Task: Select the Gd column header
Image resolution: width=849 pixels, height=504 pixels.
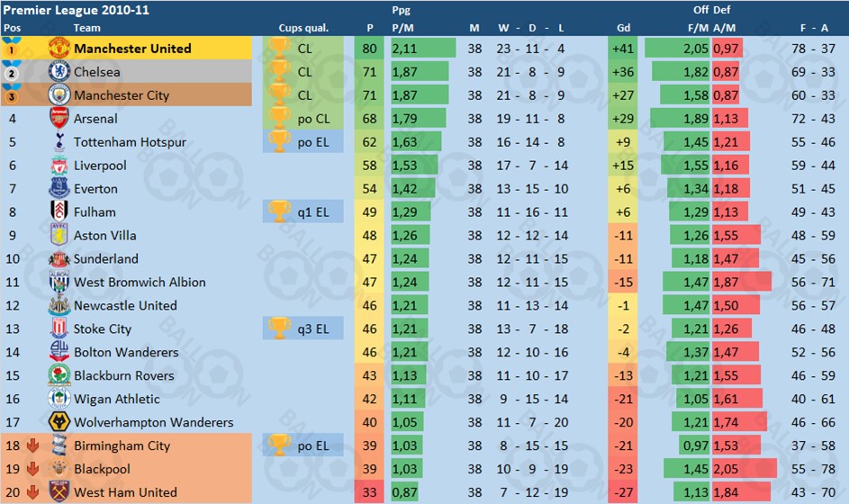Action: [623, 28]
